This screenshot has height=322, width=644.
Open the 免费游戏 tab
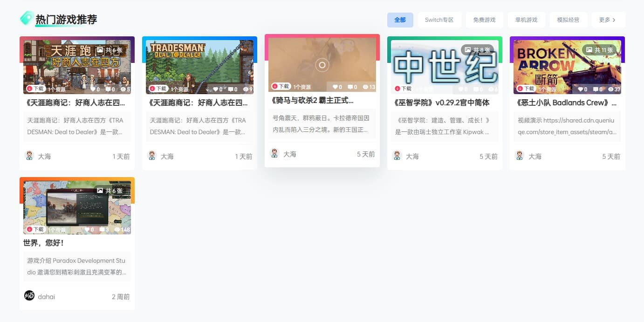(x=484, y=20)
